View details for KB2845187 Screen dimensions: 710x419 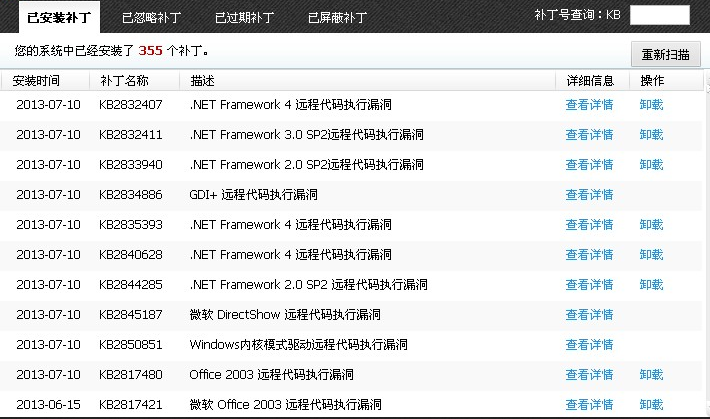point(589,314)
